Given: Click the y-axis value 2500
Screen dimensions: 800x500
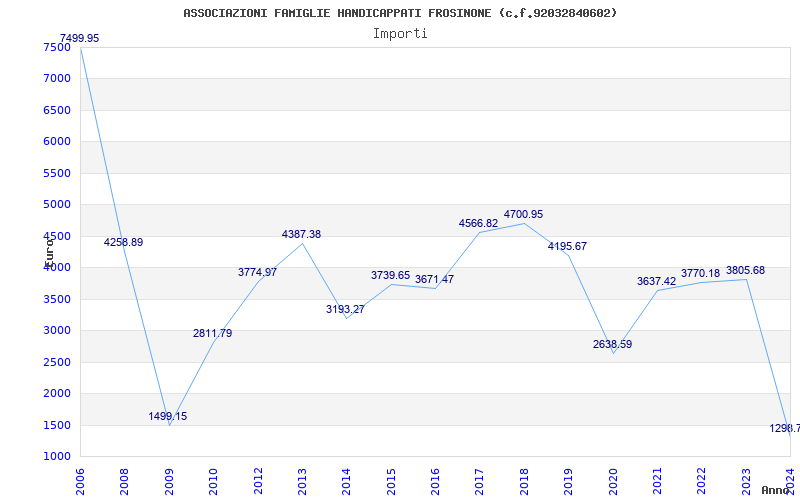Looking at the screenshot, I should pyautogui.click(x=57, y=362).
